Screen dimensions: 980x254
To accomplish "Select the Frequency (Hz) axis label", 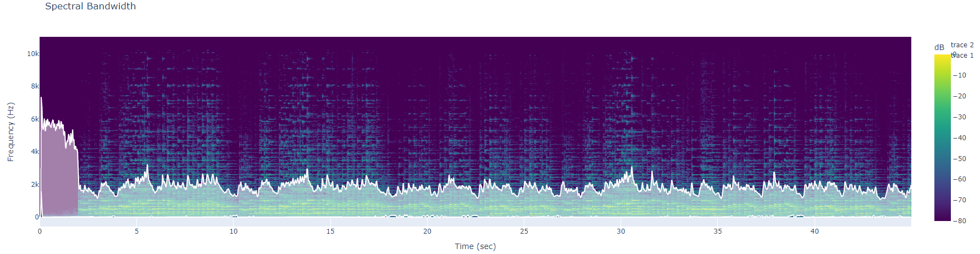I will 10,132.
